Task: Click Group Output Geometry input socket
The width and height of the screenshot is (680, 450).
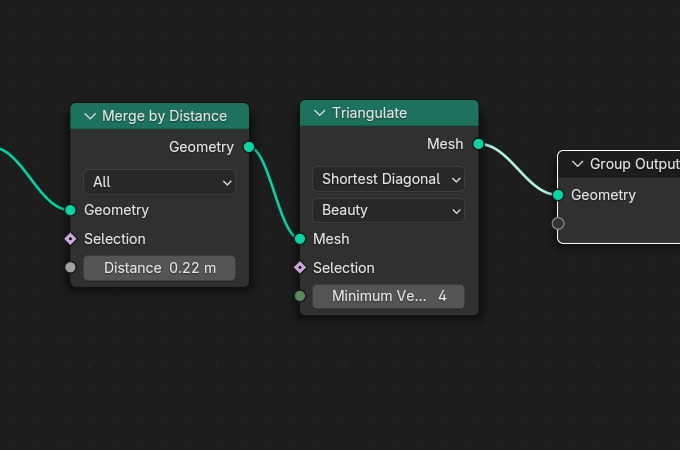Action: pyautogui.click(x=558, y=195)
